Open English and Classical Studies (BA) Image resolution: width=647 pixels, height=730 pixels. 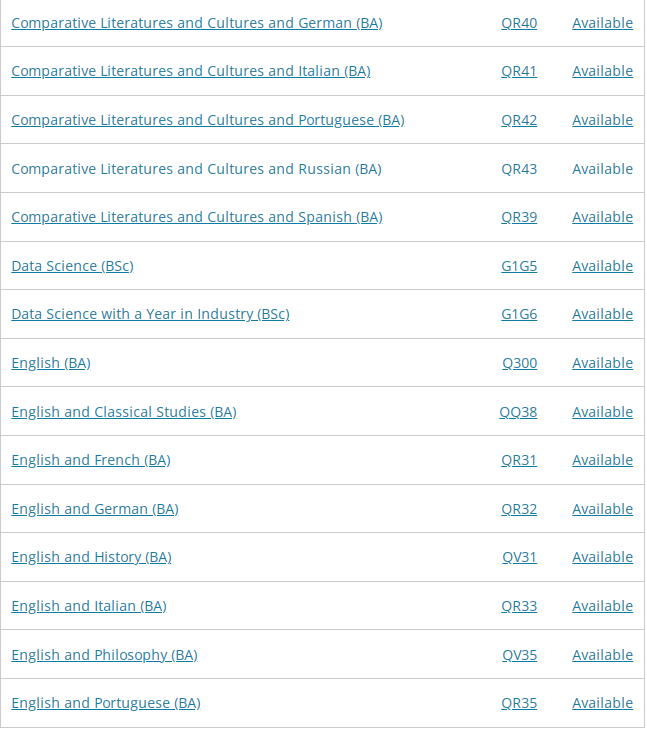124,412
